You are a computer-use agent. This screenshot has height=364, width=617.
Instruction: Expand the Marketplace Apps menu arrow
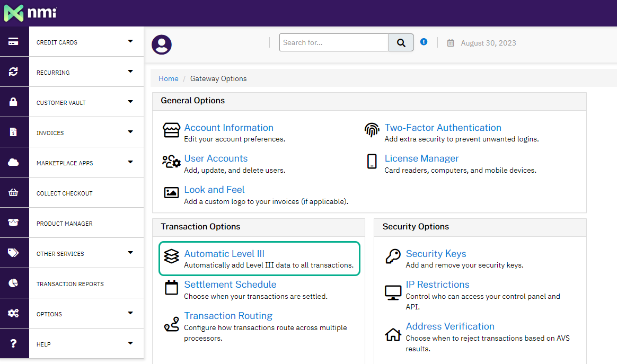(x=130, y=162)
